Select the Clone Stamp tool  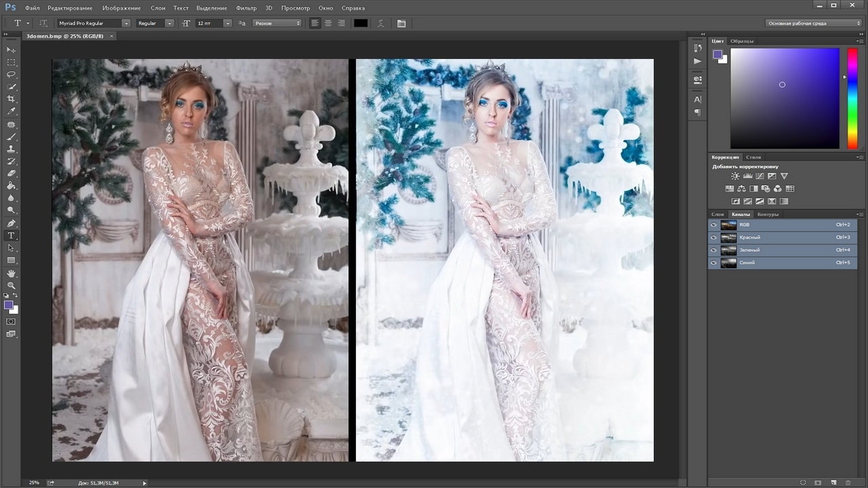pos(11,149)
